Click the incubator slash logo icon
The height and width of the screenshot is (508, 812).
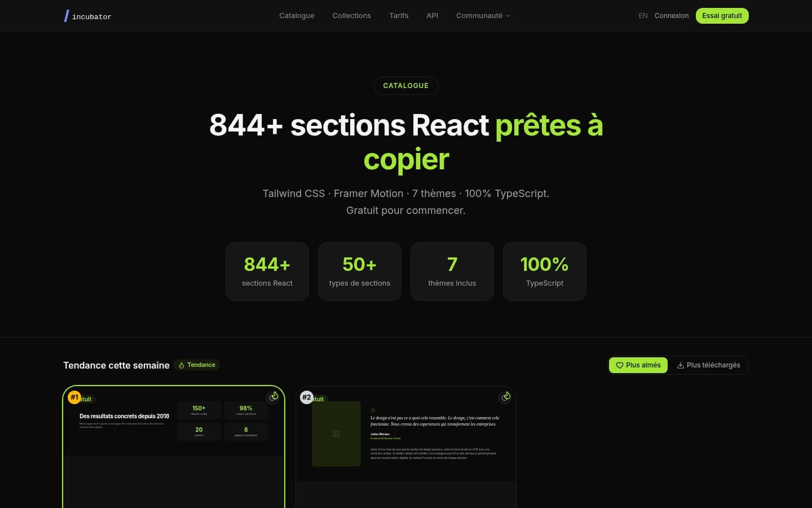click(67, 16)
